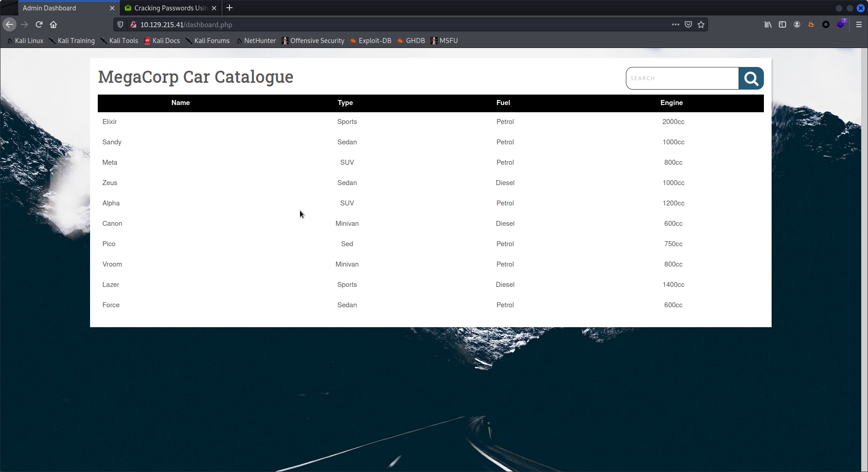Click the Diesel fuel in Zeus row
This screenshot has height=472, width=868.
click(505, 183)
